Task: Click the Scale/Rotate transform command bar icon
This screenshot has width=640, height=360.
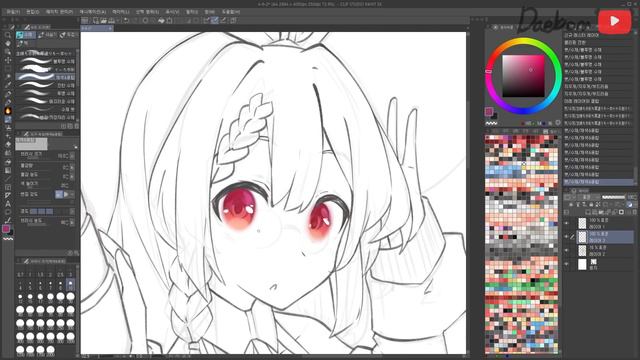Action: pos(169,20)
